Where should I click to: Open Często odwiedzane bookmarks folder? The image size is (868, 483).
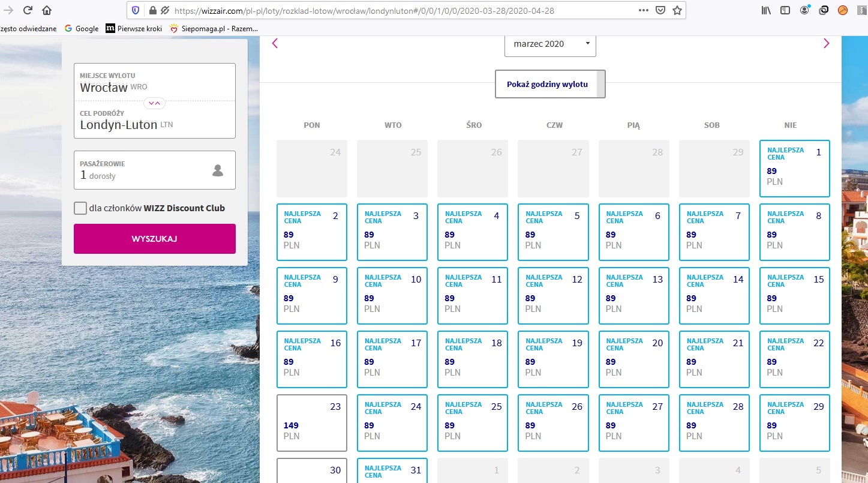(28, 28)
